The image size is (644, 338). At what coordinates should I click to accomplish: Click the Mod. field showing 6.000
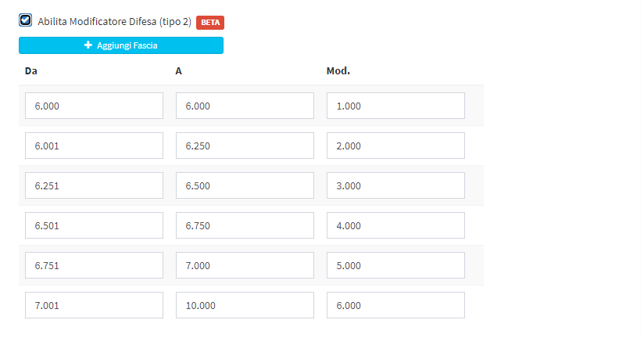(x=395, y=305)
